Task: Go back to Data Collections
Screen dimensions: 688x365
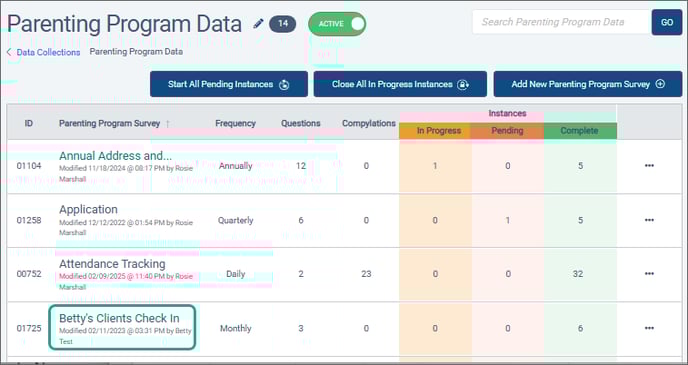Action: [48, 52]
